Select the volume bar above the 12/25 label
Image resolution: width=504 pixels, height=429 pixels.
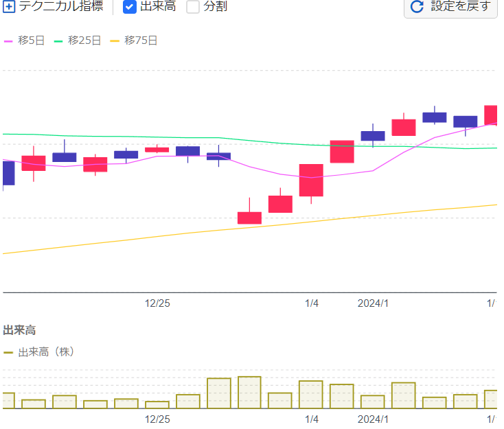(157, 405)
